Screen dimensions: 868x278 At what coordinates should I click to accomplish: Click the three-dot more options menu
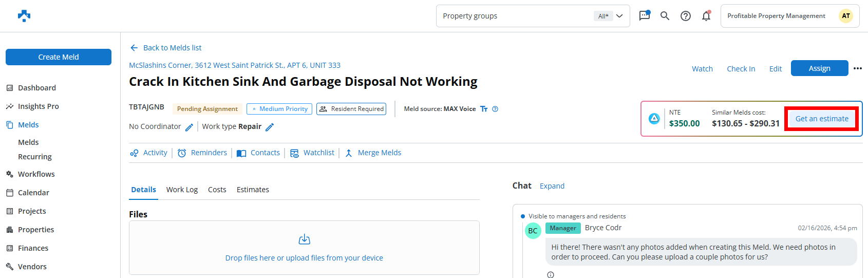(x=857, y=68)
